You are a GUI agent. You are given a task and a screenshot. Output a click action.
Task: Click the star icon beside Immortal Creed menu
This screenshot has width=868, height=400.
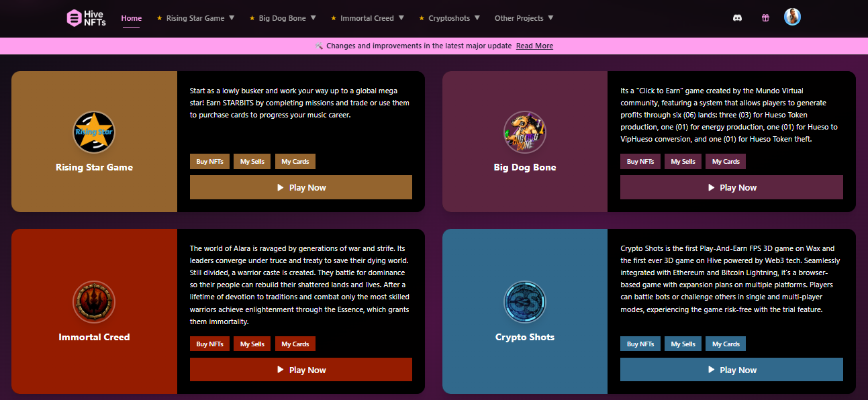334,18
